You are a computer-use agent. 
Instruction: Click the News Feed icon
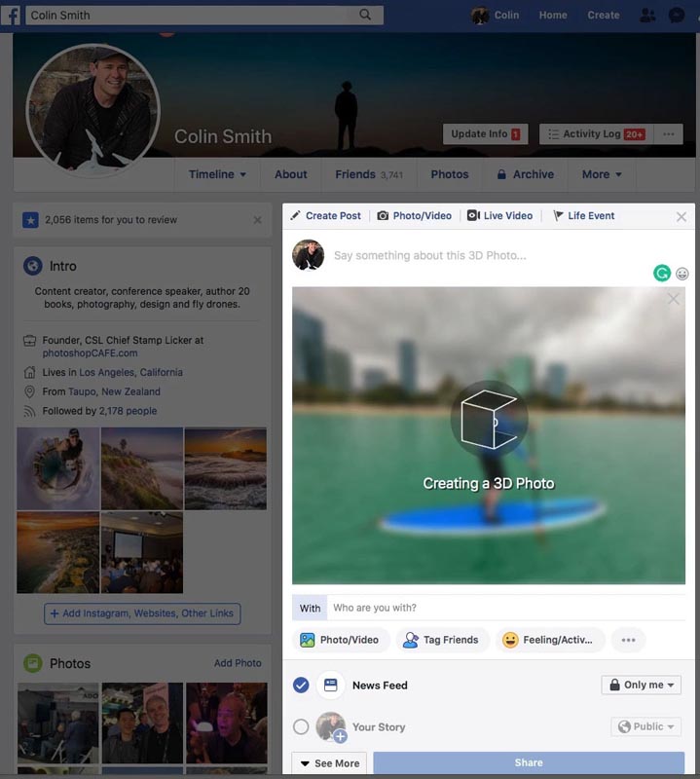click(x=330, y=686)
